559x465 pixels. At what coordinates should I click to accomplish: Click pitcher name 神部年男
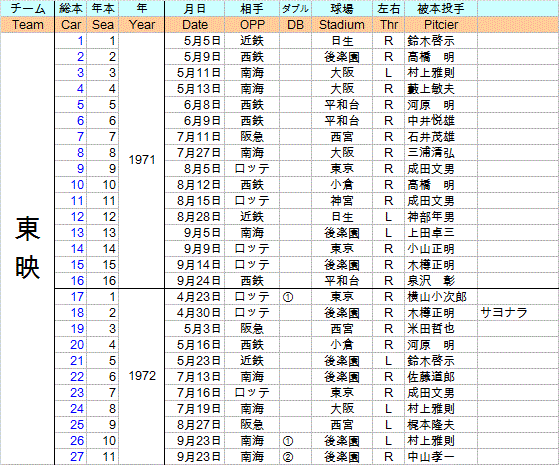(431, 217)
